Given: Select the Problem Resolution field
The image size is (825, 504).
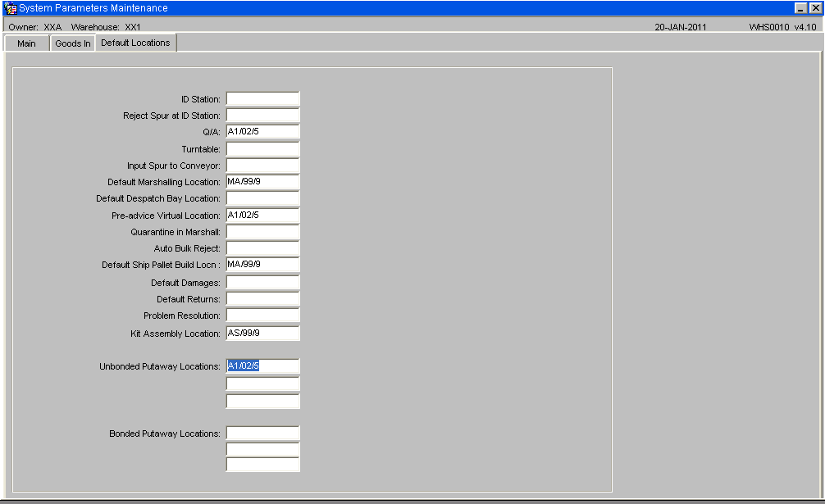Looking at the screenshot, I should click(x=263, y=315).
